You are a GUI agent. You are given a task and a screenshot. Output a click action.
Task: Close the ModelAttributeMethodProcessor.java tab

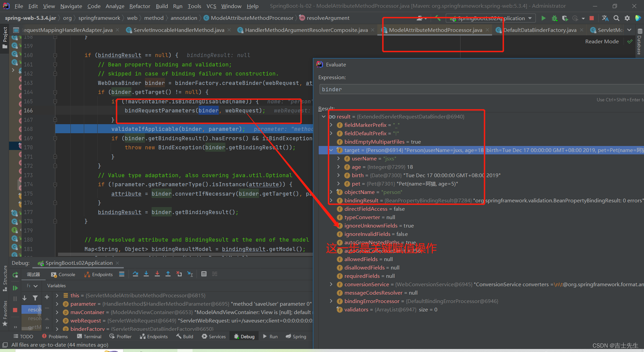point(487,30)
